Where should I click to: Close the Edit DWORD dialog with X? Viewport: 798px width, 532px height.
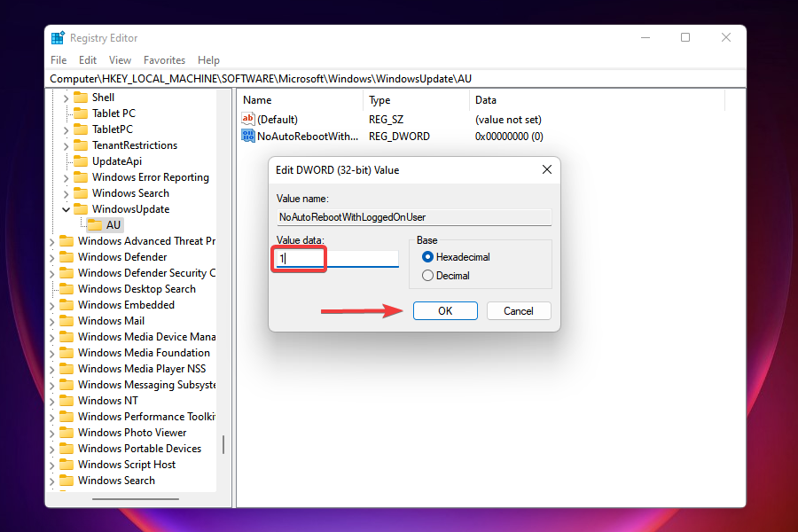(546, 169)
